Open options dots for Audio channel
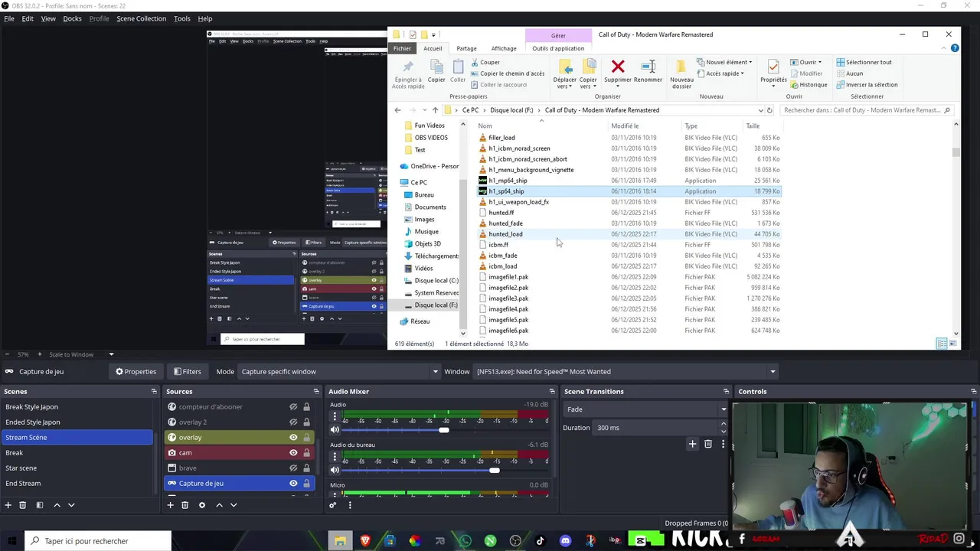This screenshot has height=551, width=980. click(x=335, y=417)
